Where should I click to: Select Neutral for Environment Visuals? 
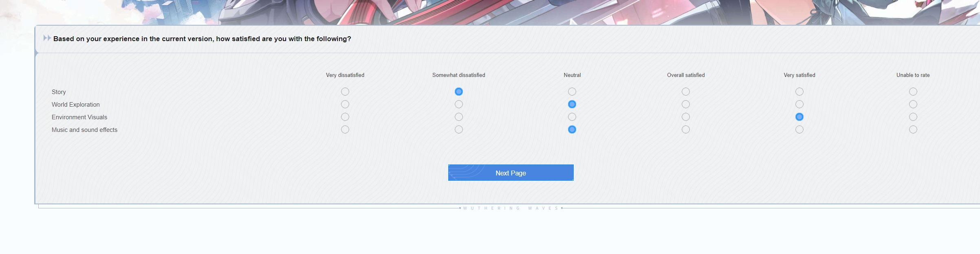[572, 117]
